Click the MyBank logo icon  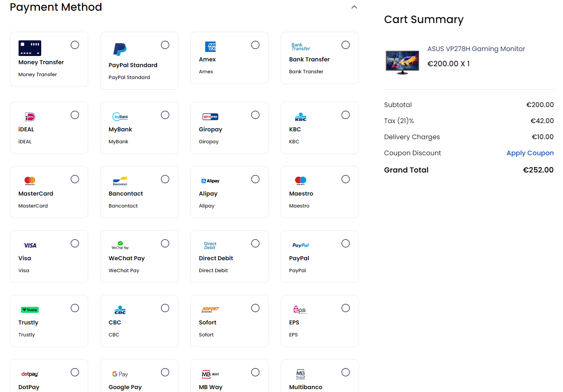tap(120, 117)
